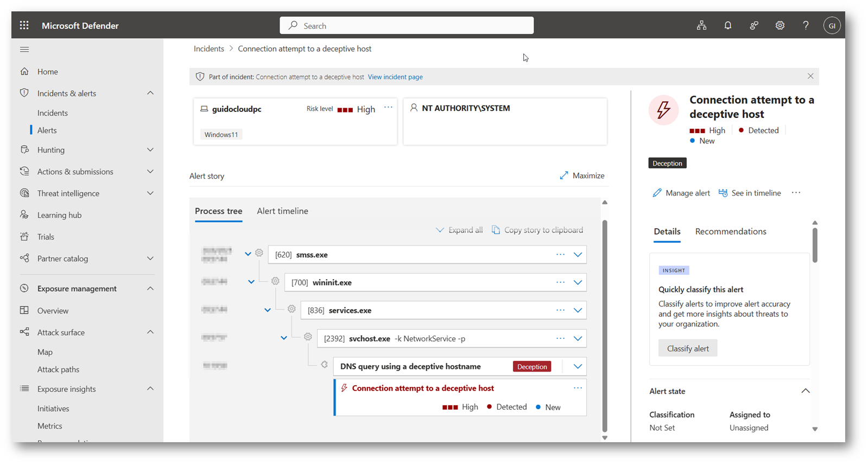Viewport: 868px width, 465px height.
Task: Click the Hunting icon in sidebar
Action: (24, 149)
